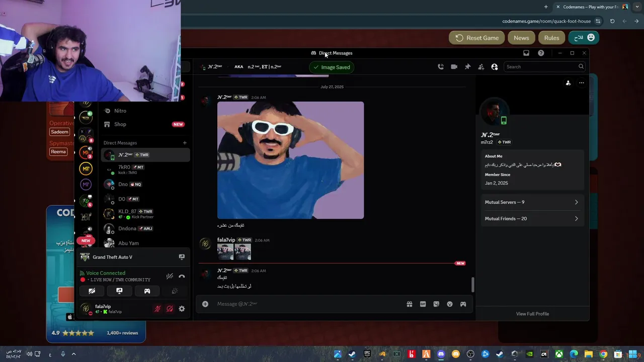644x362 pixels.
Task: Open the player menu button in Codenames
Action: 584,38
